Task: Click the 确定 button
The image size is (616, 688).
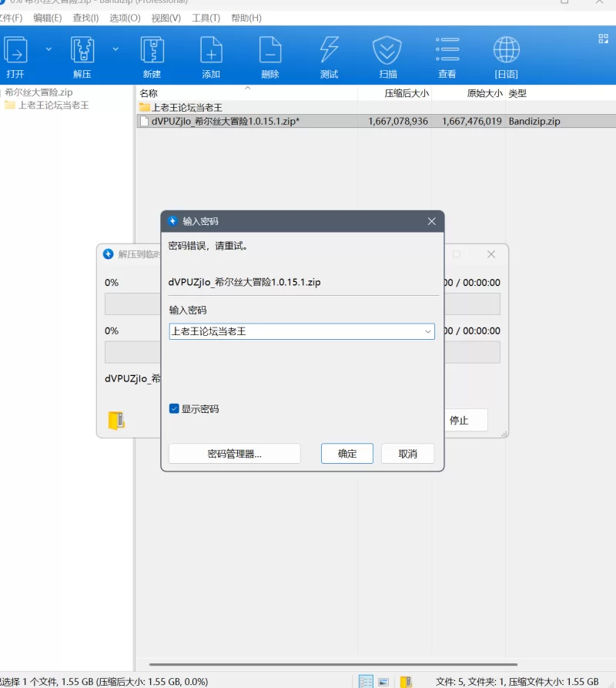Action: [347, 454]
